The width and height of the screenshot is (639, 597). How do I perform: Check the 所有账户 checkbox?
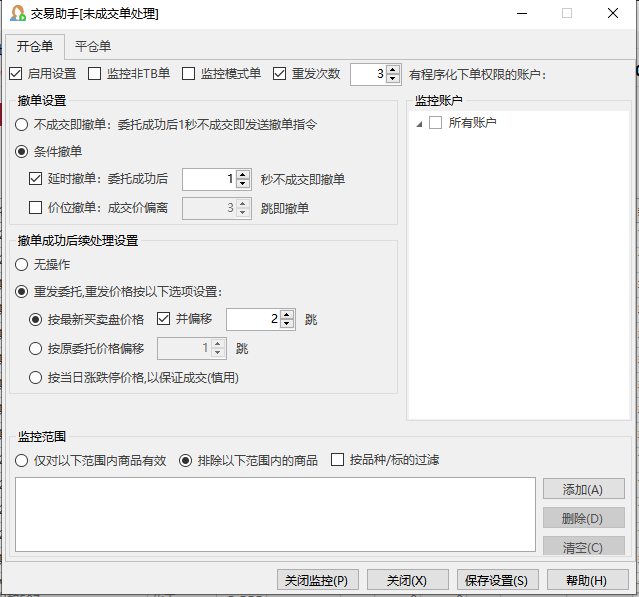(436, 122)
